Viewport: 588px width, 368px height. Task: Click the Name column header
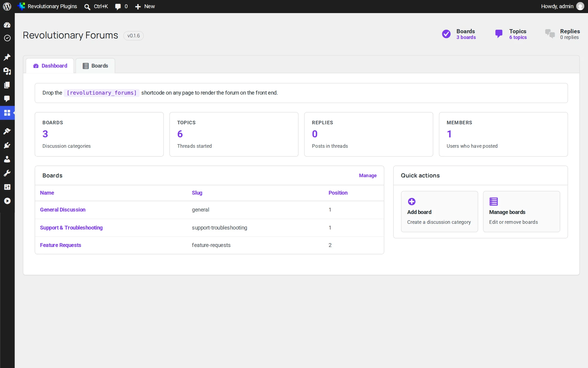[47, 193]
